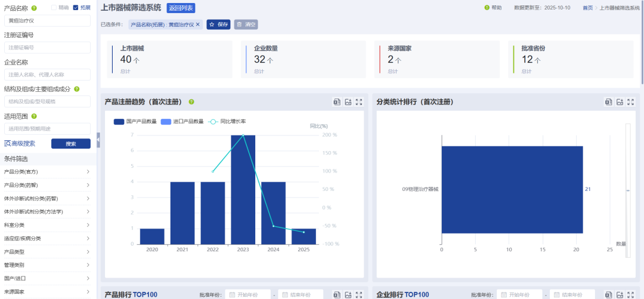The width and height of the screenshot is (644, 299).
Task: Export 分类统计排行 chart to Excel
Action: tap(609, 102)
